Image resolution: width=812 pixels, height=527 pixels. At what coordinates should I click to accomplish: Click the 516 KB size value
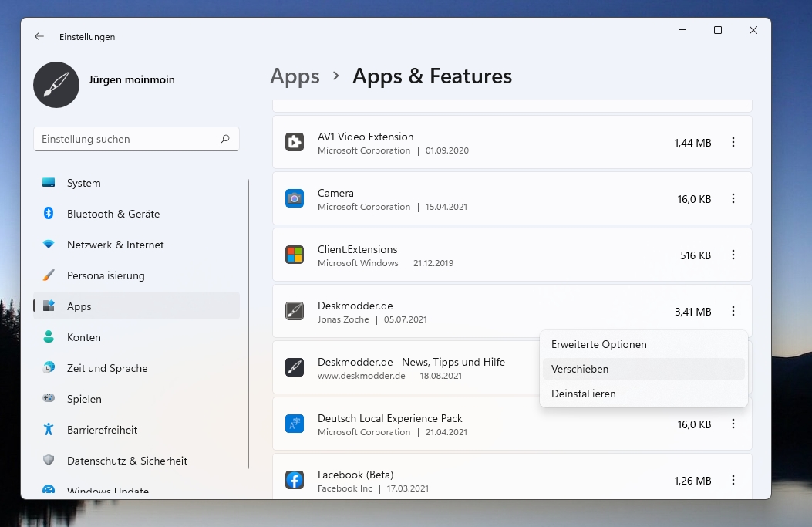tap(696, 255)
